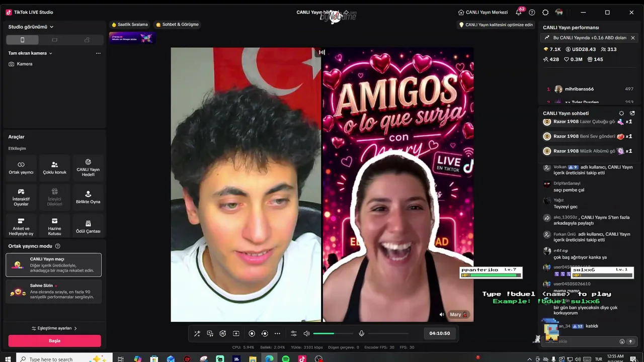Screen dimensions: 644x362
Task: Switch to landscape layout view
Action: coord(55,40)
